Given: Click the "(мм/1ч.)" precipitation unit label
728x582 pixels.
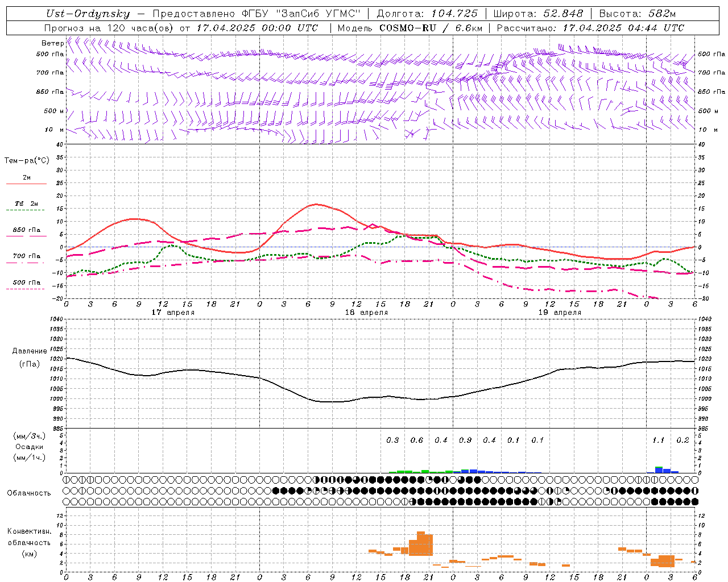Looking at the screenshot, I should pyautogui.click(x=29, y=457).
